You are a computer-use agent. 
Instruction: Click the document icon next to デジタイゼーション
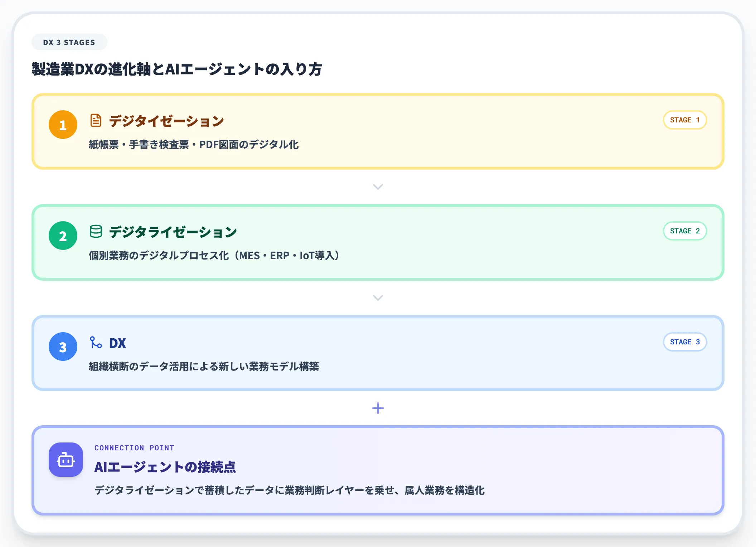coord(95,120)
